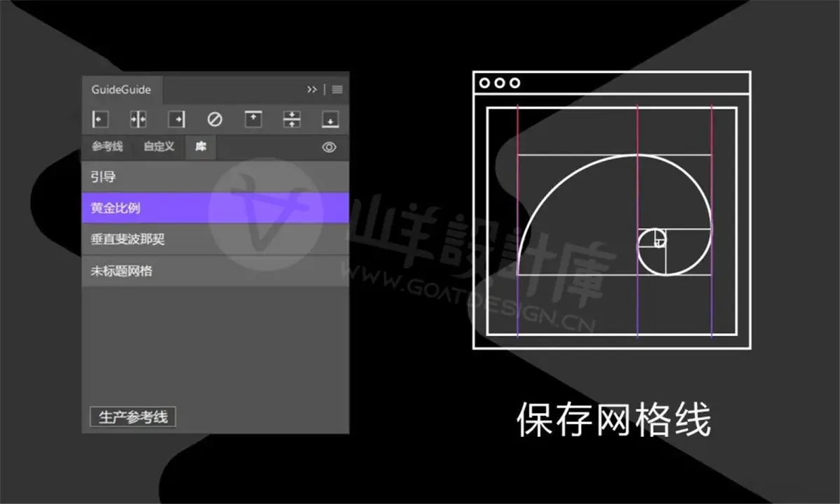Image resolution: width=840 pixels, height=504 pixels.
Task: Switch to the 自定义 tab
Action: (x=159, y=147)
